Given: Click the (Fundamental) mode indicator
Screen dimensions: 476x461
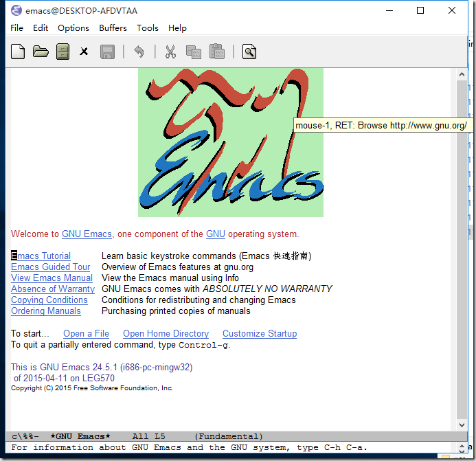Looking at the screenshot, I should (229, 436).
